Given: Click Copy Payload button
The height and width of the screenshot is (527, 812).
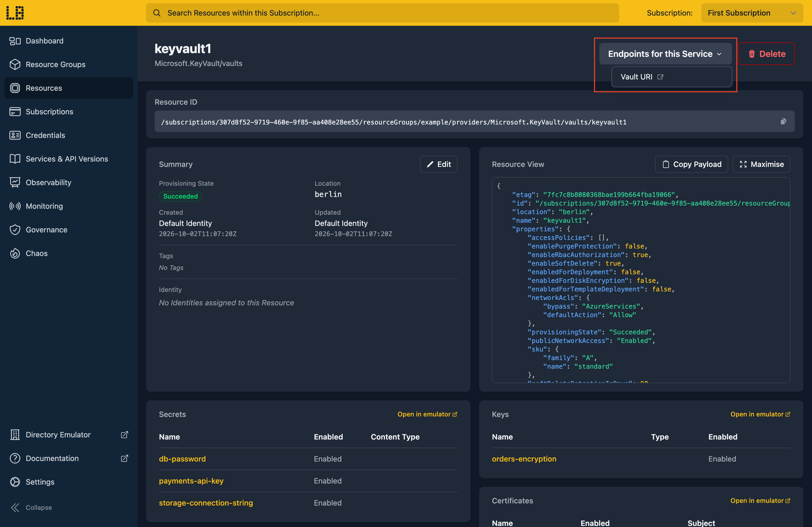Looking at the screenshot, I should [x=691, y=164].
